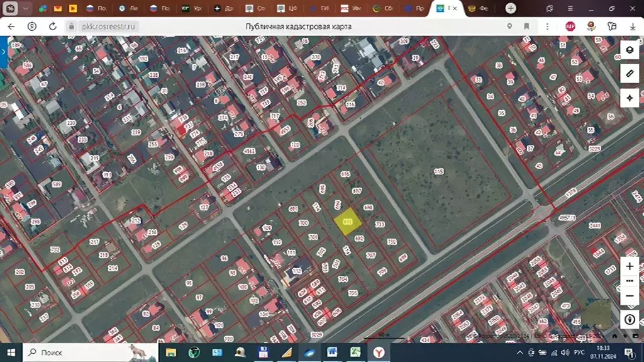This screenshot has width=644, height=362.
Task: Open the browser hamburger menu
Action: click(570, 8)
